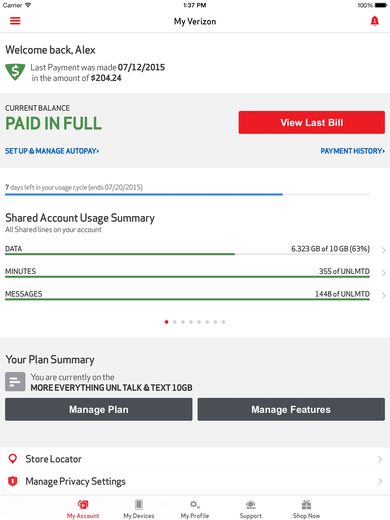Viewport: 390px width, 520px height.
Task: Click the Manage Plan button
Action: click(99, 409)
